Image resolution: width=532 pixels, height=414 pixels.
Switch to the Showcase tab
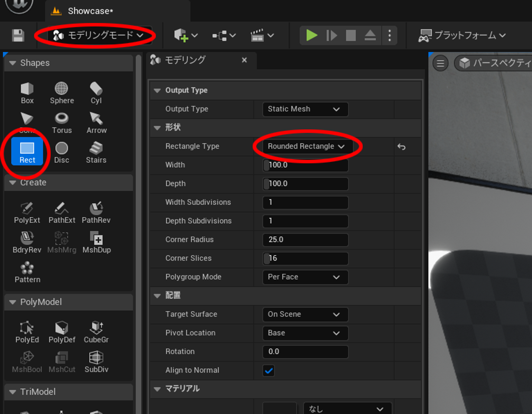click(118, 11)
